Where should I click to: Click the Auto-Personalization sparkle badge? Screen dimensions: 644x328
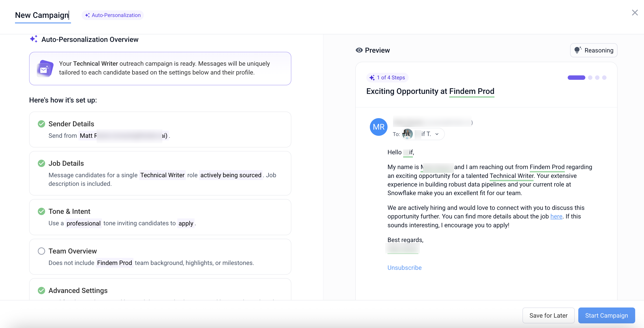click(113, 15)
